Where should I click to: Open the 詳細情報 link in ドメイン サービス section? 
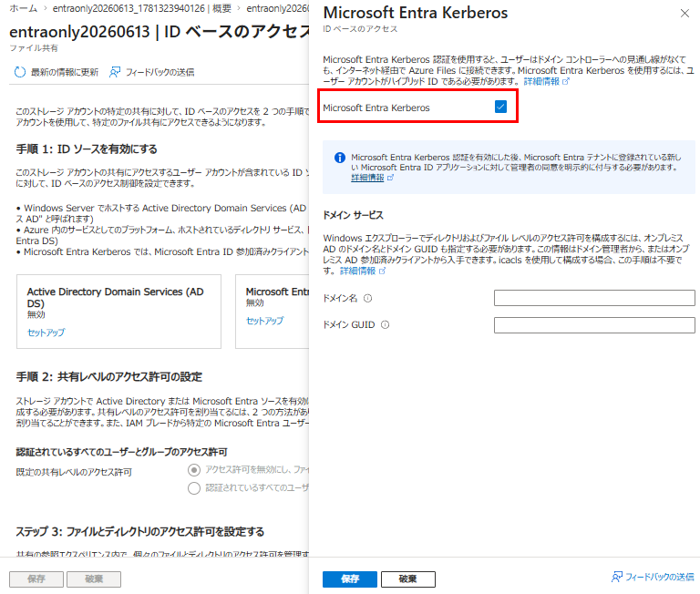tap(358, 271)
